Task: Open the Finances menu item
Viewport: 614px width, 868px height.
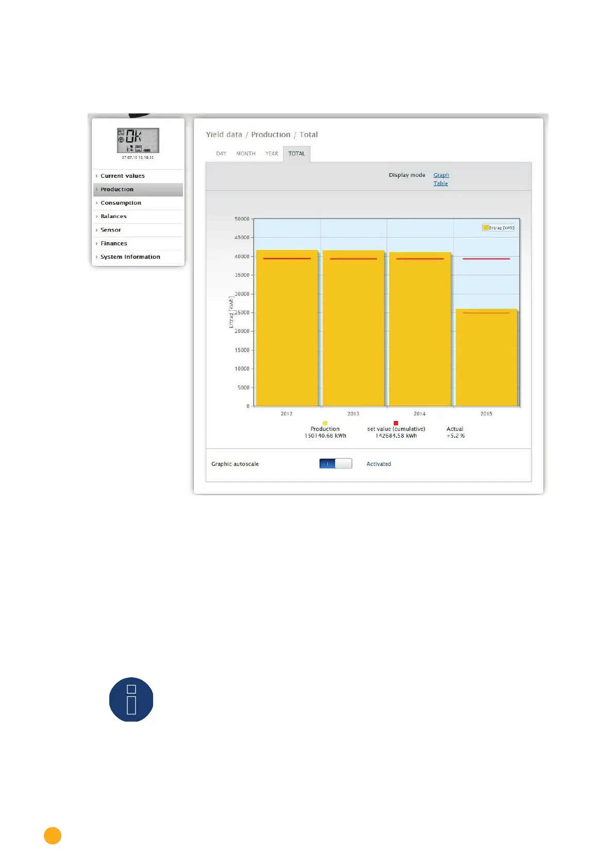Action: click(114, 243)
